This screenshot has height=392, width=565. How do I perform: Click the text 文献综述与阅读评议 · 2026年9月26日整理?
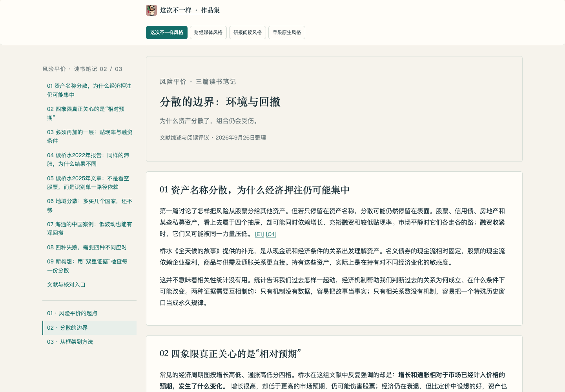tap(213, 138)
